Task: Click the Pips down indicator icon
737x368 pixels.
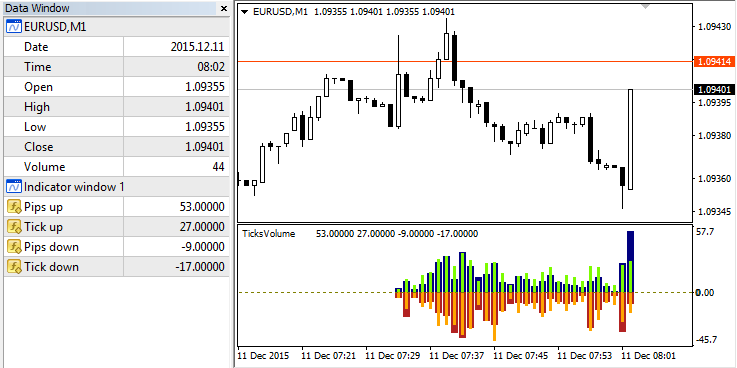Action: pyautogui.click(x=14, y=247)
